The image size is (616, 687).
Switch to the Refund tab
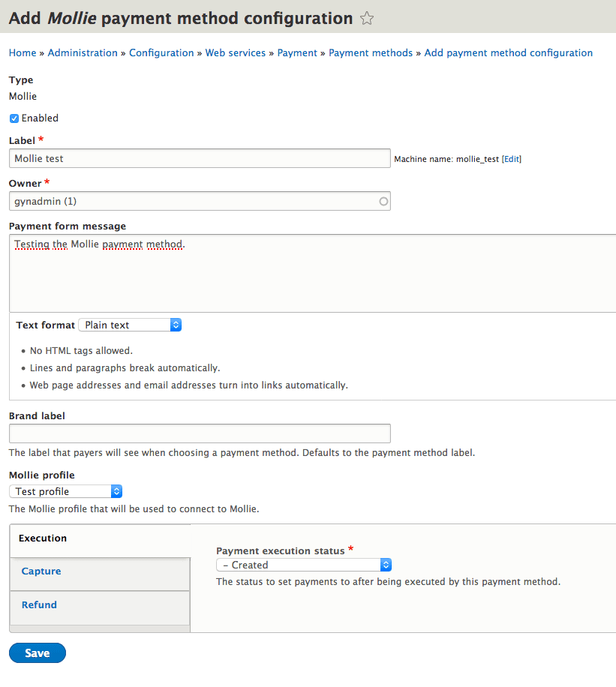coord(39,605)
